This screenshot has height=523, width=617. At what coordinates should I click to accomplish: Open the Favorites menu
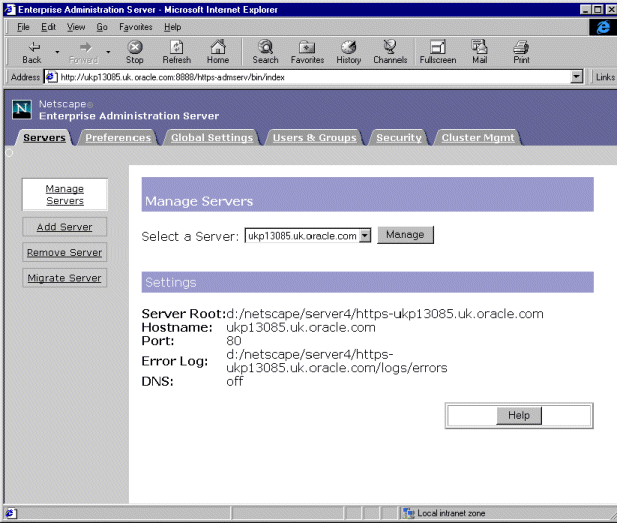click(x=136, y=27)
